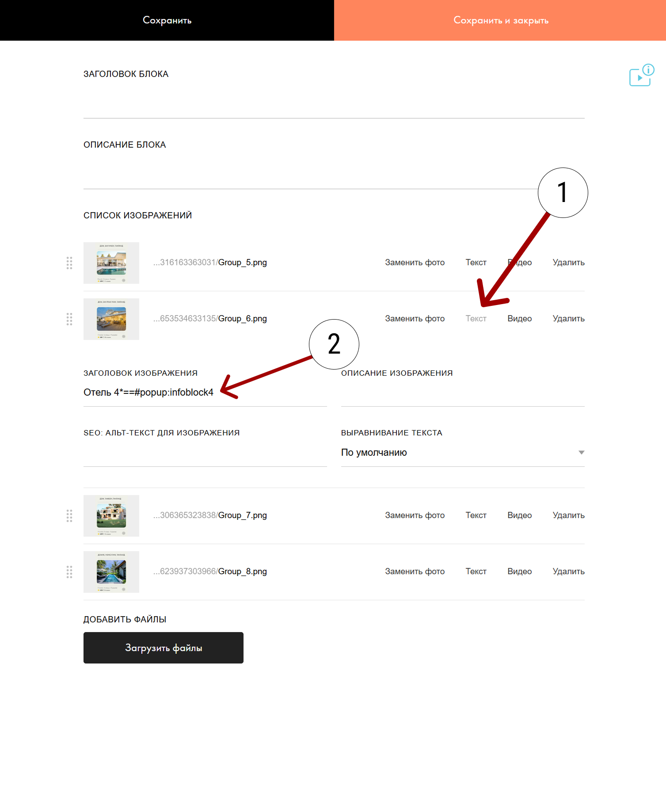Screen dimensions: 666x812
Task: Click the Загрузить файлы button
Action: (x=164, y=648)
